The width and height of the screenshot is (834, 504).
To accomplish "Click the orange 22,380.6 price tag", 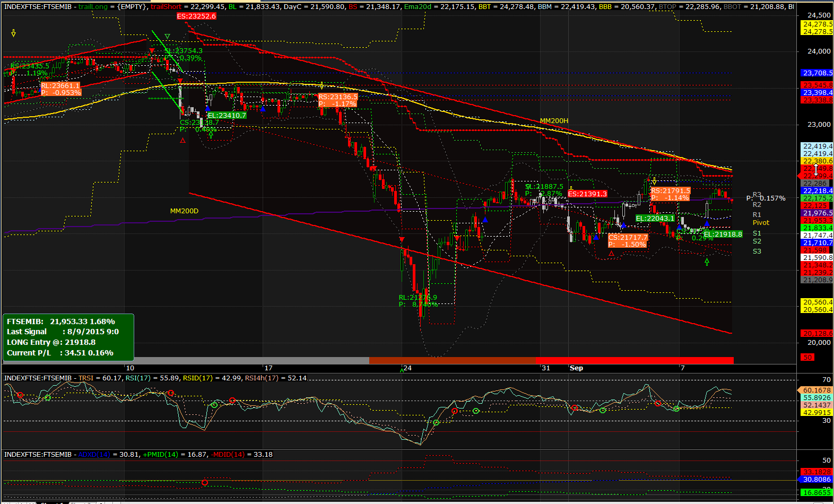I will [x=817, y=161].
